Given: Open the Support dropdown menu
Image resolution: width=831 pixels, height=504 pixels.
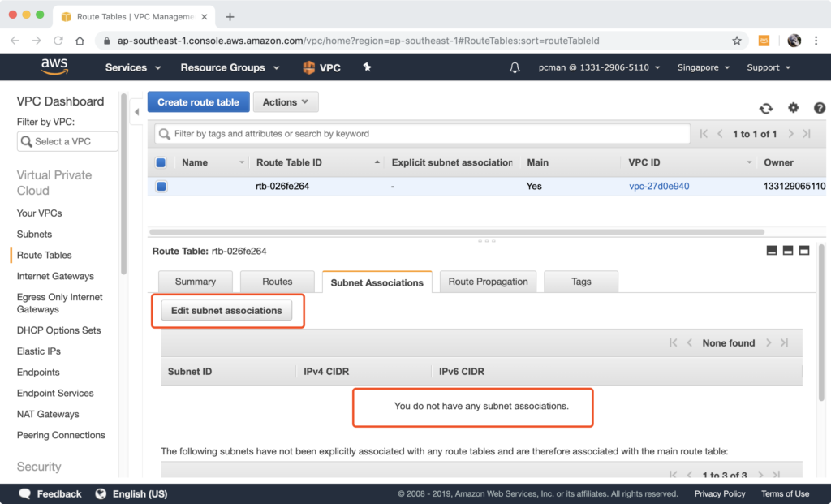Looking at the screenshot, I should 769,67.
